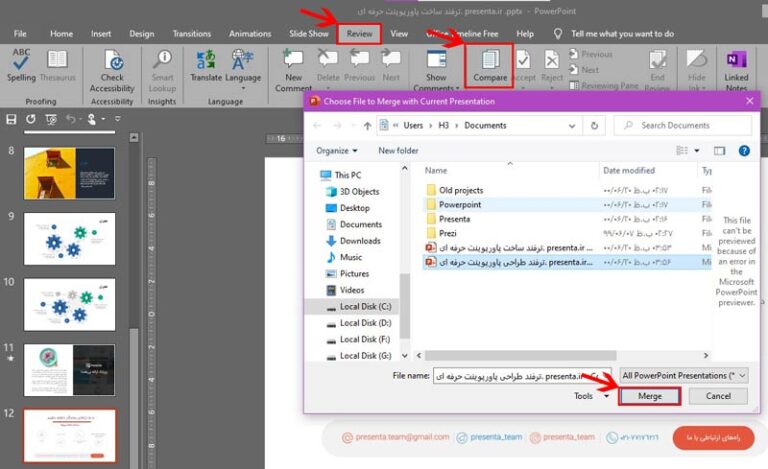Open the Help tab
This screenshot has width=768, height=469.
pos(525,34)
